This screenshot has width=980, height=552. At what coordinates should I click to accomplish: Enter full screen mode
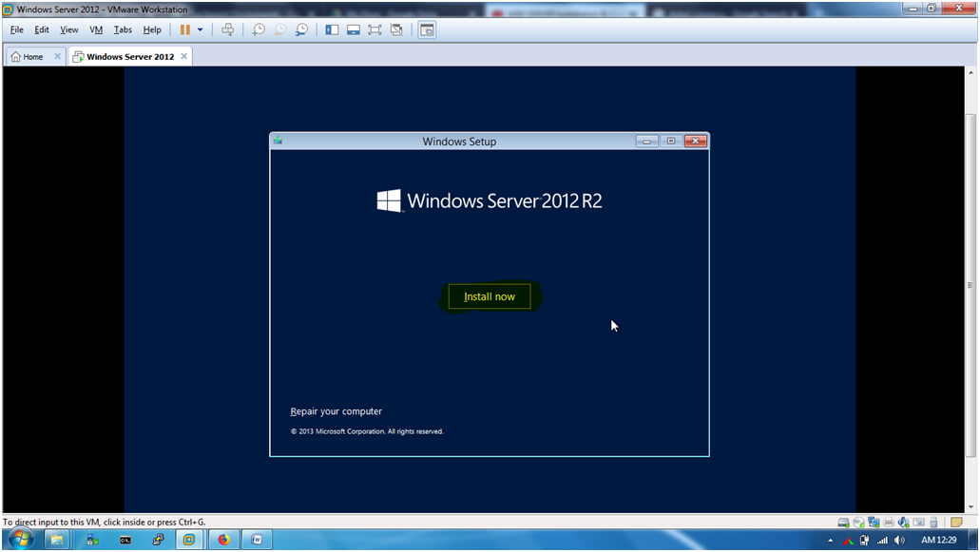tap(375, 30)
